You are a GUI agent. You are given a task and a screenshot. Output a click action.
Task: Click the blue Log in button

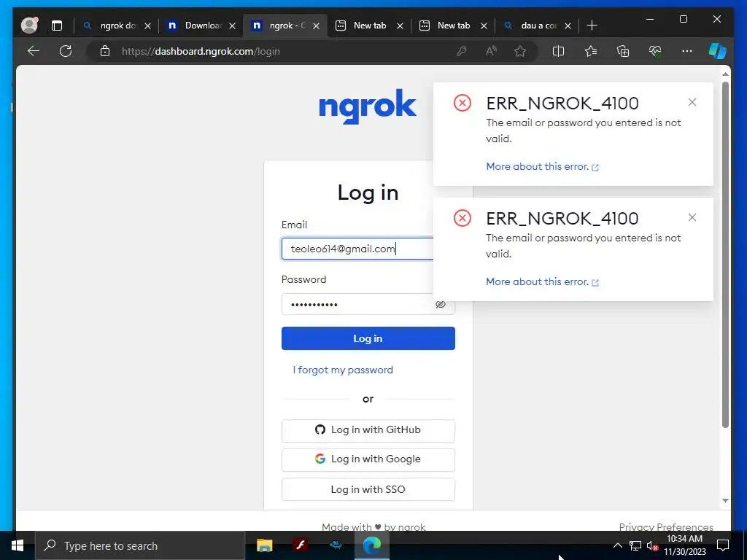[x=368, y=338]
